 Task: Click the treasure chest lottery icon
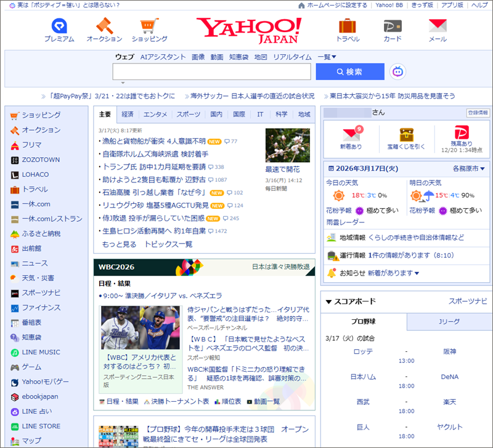point(406,134)
